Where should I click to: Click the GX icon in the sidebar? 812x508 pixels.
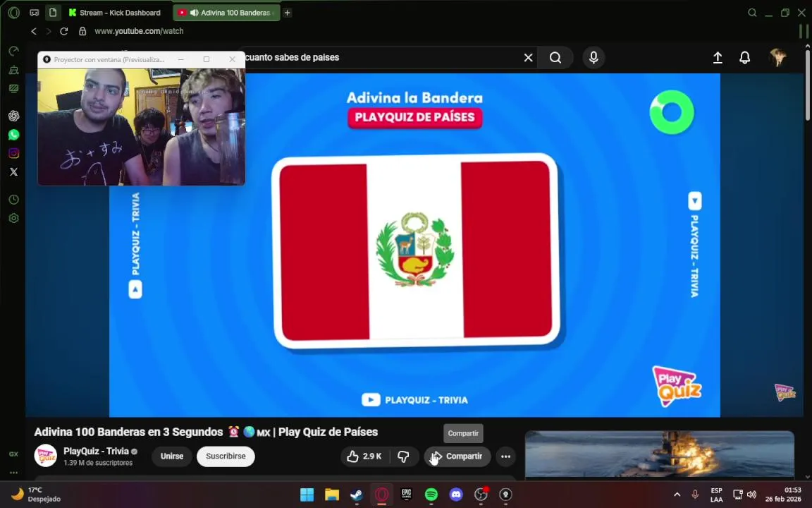[14, 454]
